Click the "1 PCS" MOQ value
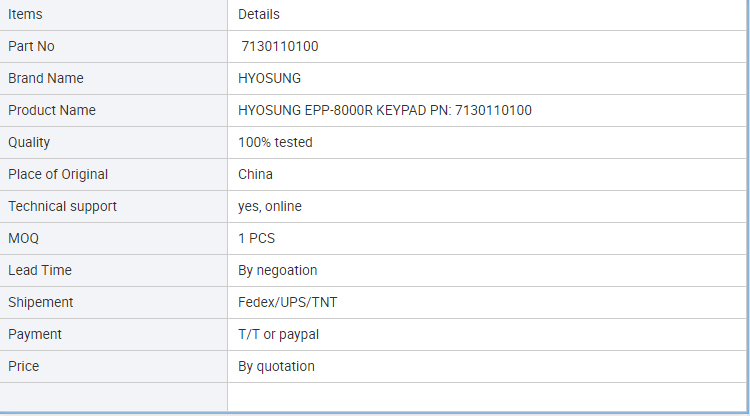 pyautogui.click(x=256, y=238)
